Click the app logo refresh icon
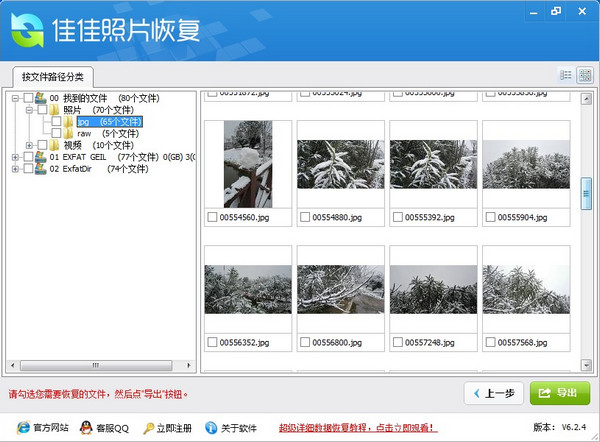This screenshot has width=600, height=442. click(x=27, y=31)
